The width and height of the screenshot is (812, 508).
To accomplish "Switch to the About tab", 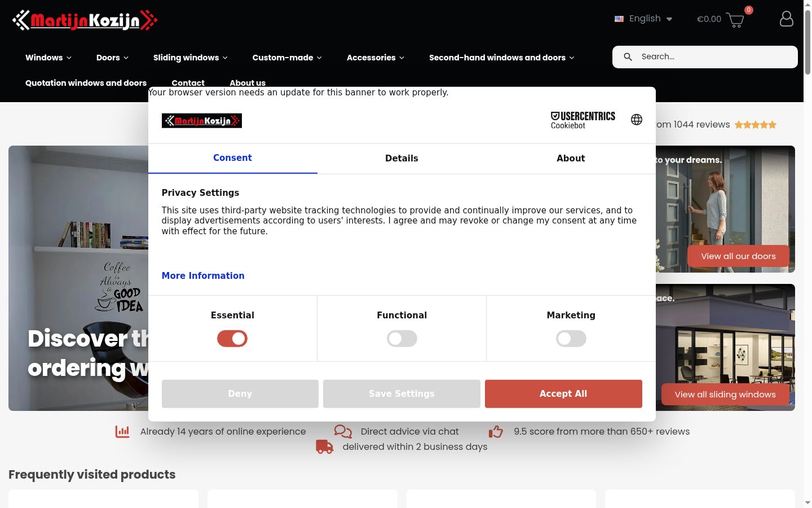I will click(x=571, y=158).
